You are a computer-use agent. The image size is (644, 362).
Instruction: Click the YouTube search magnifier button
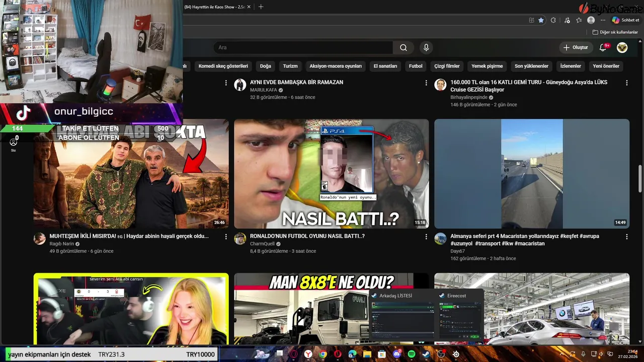[404, 48]
